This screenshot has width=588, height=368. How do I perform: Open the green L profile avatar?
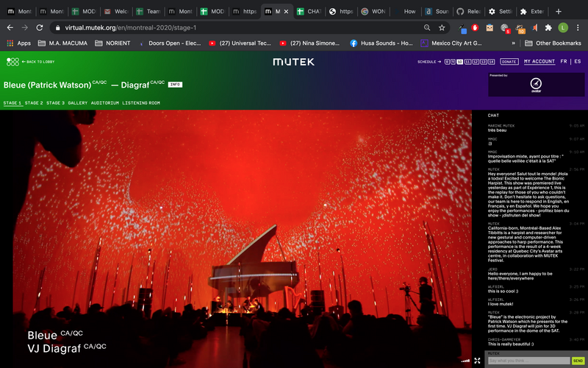click(x=563, y=27)
